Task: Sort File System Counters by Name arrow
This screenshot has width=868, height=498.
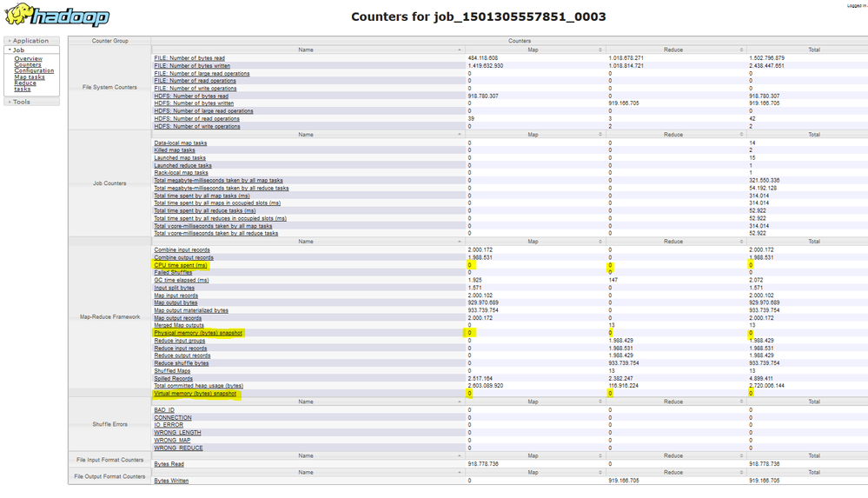Action: point(460,50)
